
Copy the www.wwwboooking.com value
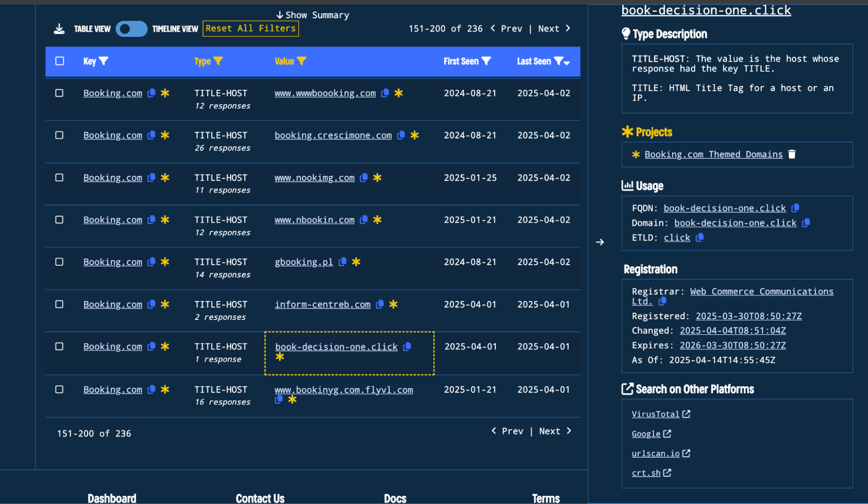[x=385, y=93]
